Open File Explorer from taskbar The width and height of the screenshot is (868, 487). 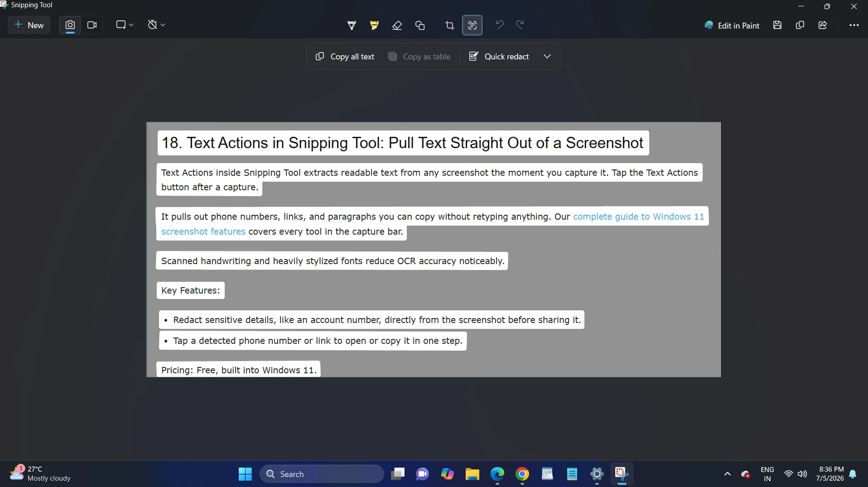472,474
